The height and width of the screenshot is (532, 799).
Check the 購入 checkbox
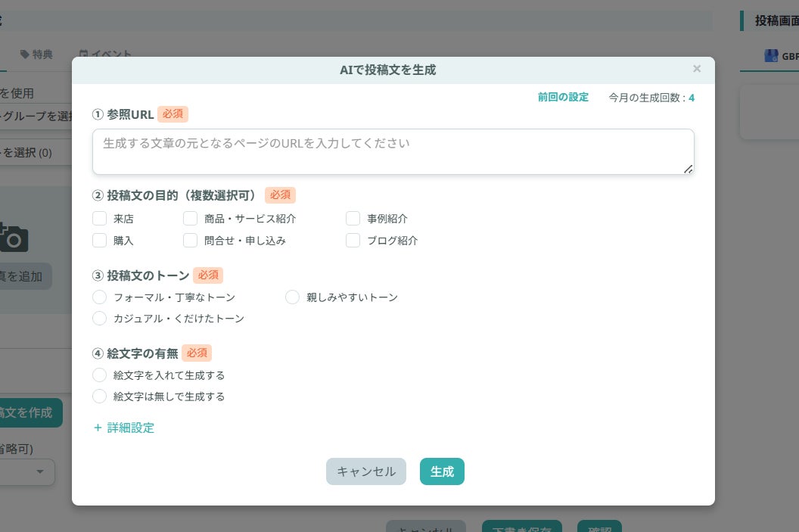click(x=99, y=240)
